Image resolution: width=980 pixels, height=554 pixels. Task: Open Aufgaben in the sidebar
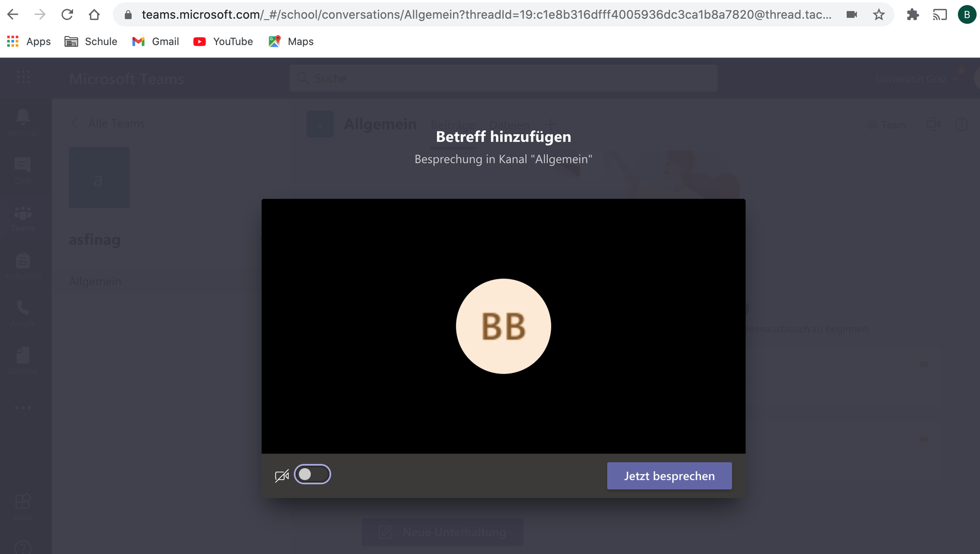pyautogui.click(x=23, y=266)
